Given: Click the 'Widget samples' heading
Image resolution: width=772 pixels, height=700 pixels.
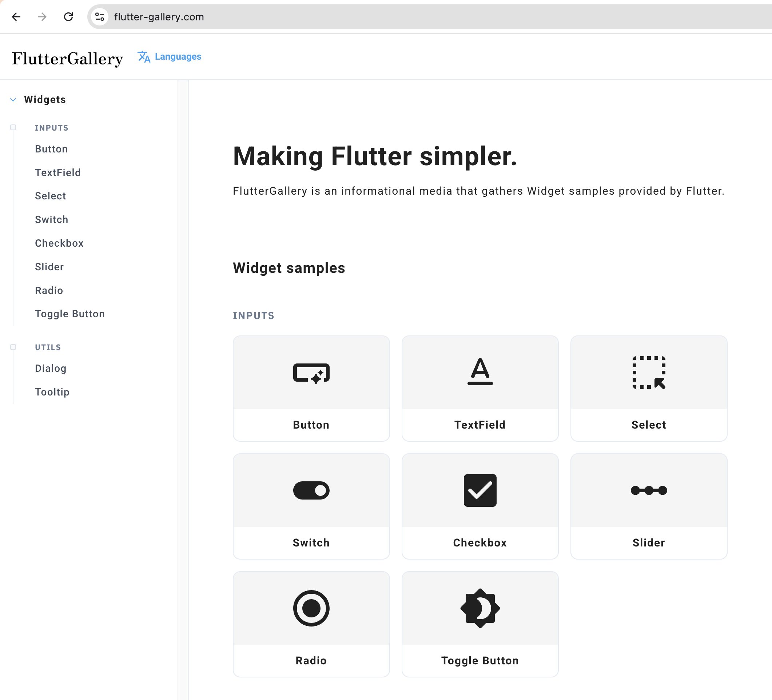Looking at the screenshot, I should (x=289, y=268).
